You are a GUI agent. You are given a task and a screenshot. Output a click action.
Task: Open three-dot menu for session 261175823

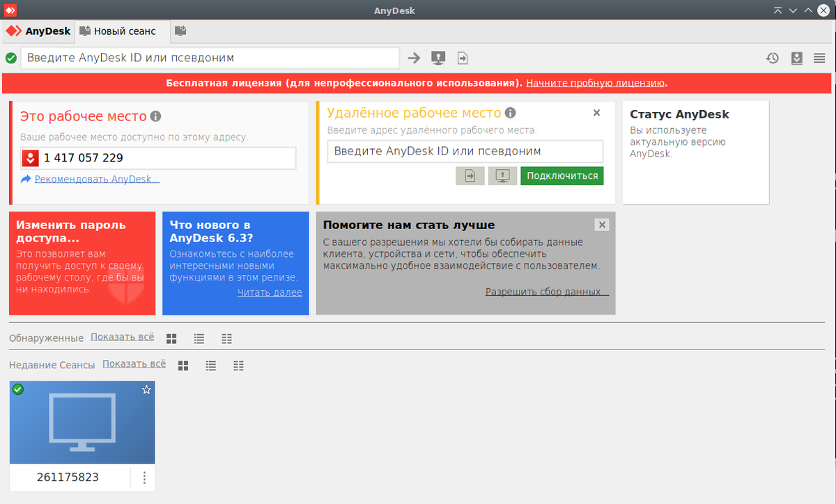pos(144,478)
